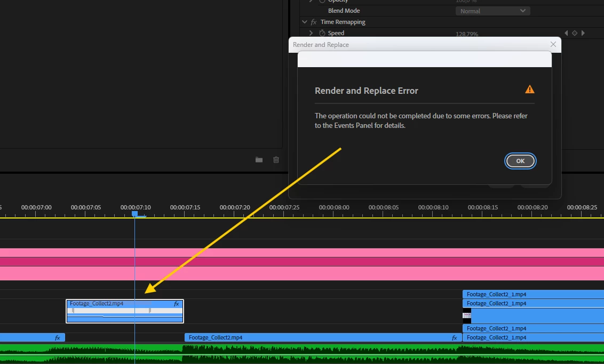Click timecode 00:00:08:05 on the timeline ruler
This screenshot has height=364, width=604.
click(383, 207)
